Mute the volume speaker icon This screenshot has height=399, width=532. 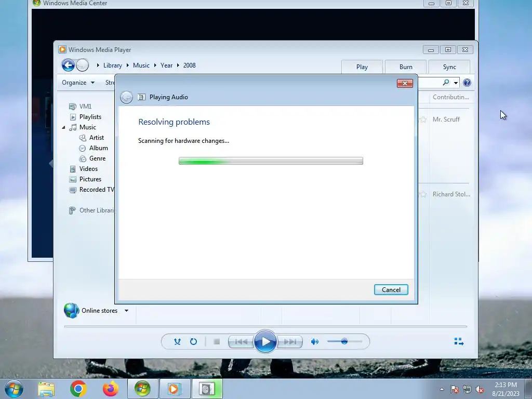coord(314,342)
